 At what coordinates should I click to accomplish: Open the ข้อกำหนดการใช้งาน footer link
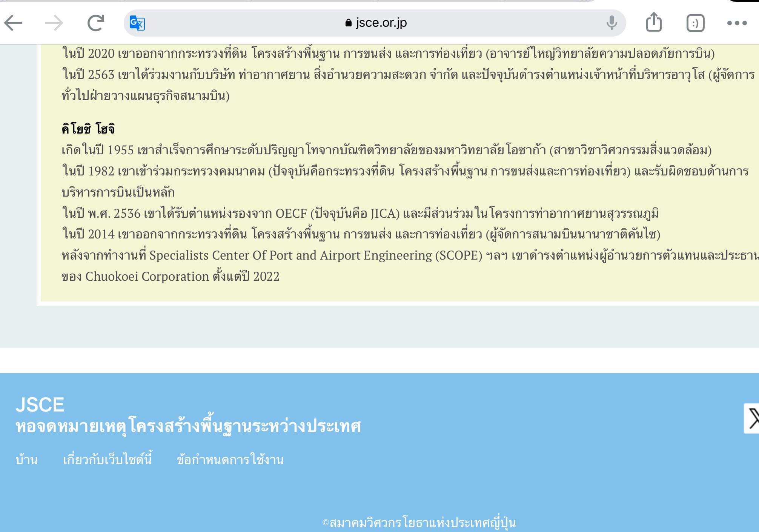coord(230,460)
